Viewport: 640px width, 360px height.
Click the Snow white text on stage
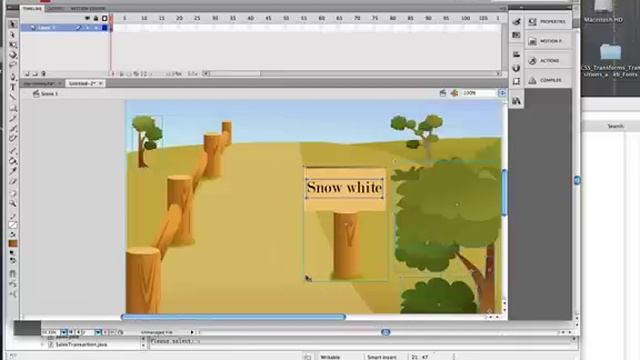(x=344, y=188)
